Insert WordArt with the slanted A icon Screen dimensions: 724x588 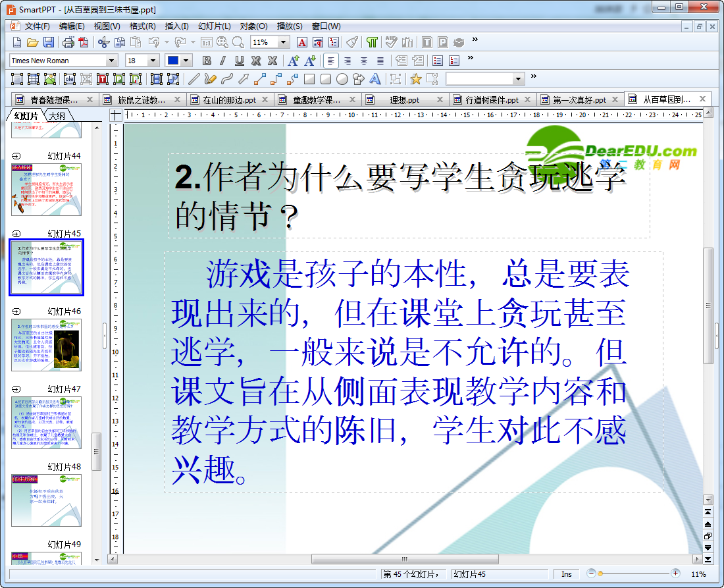tap(375, 79)
